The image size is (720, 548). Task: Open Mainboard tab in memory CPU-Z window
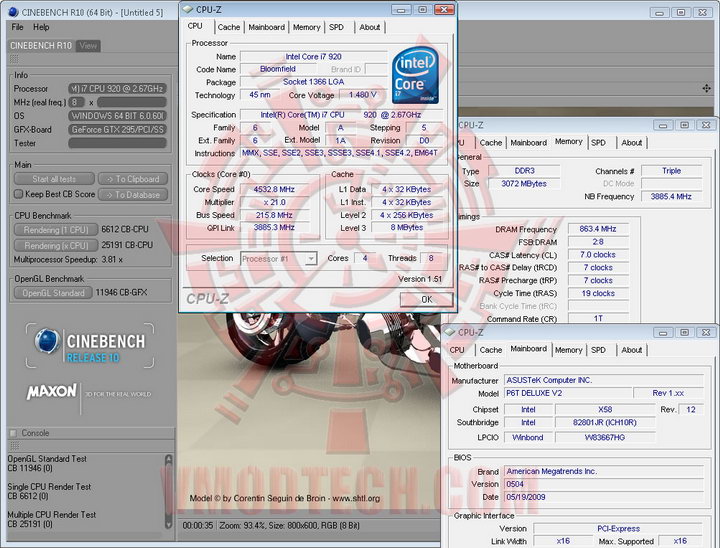529,143
